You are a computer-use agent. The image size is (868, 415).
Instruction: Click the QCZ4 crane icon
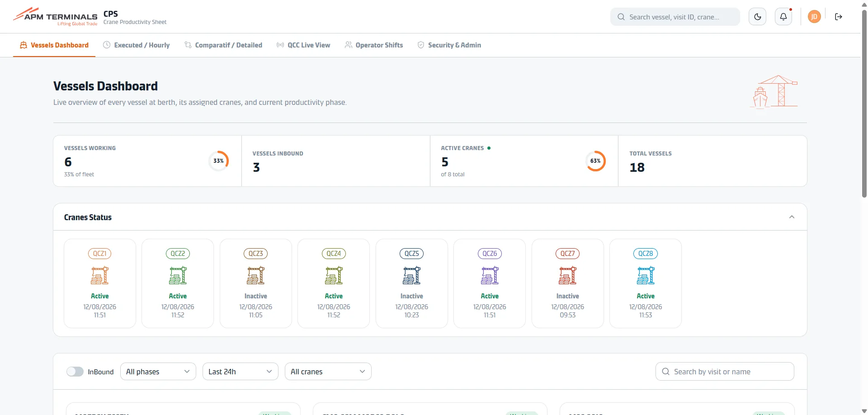(x=334, y=275)
